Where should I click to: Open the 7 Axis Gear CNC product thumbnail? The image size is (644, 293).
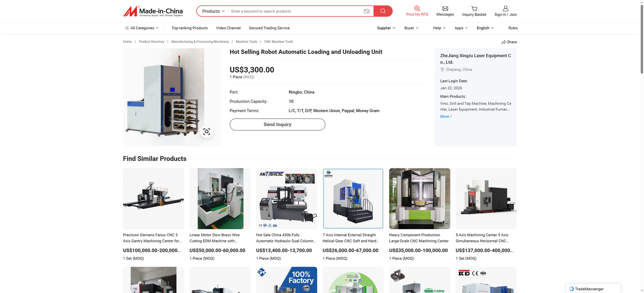353,199
